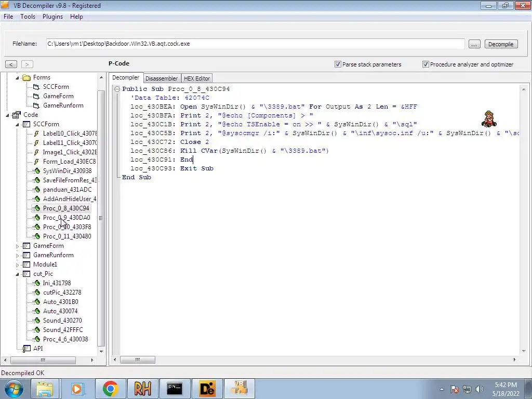Click the 'Data Table: 42074C' comment line
532x399 pixels.
click(x=170, y=98)
